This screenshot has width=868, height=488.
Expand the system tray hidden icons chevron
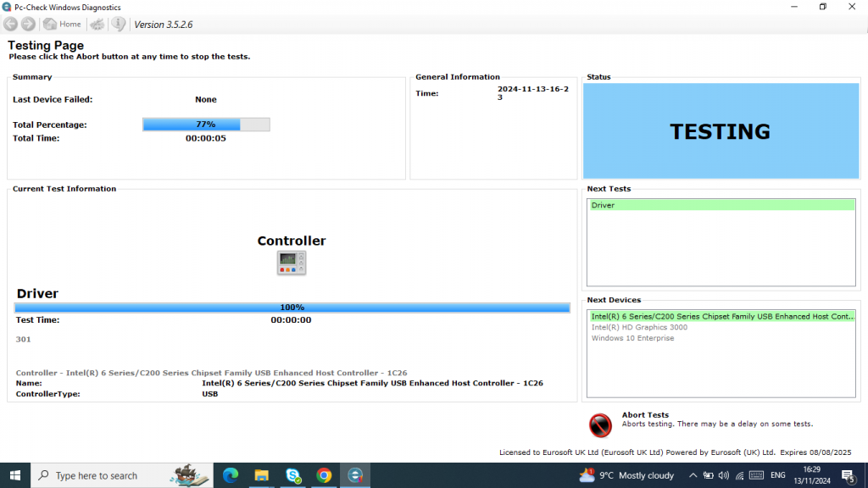click(693, 475)
